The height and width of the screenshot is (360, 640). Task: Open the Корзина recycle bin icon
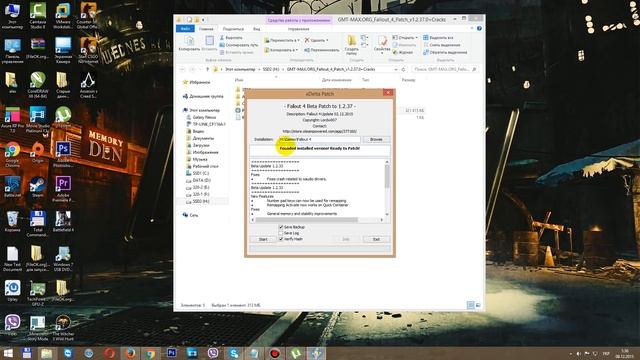(x=12, y=221)
